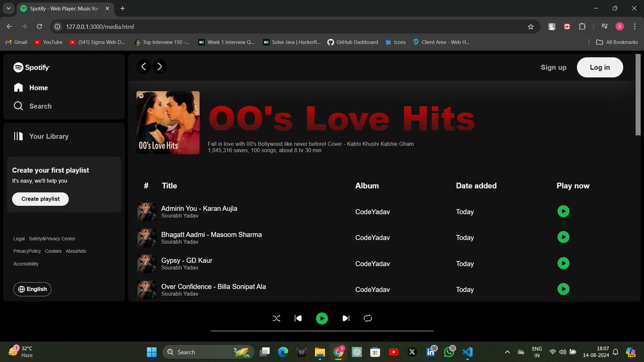Click the Play now column header
Screen dimensions: 644x362
click(573, 186)
